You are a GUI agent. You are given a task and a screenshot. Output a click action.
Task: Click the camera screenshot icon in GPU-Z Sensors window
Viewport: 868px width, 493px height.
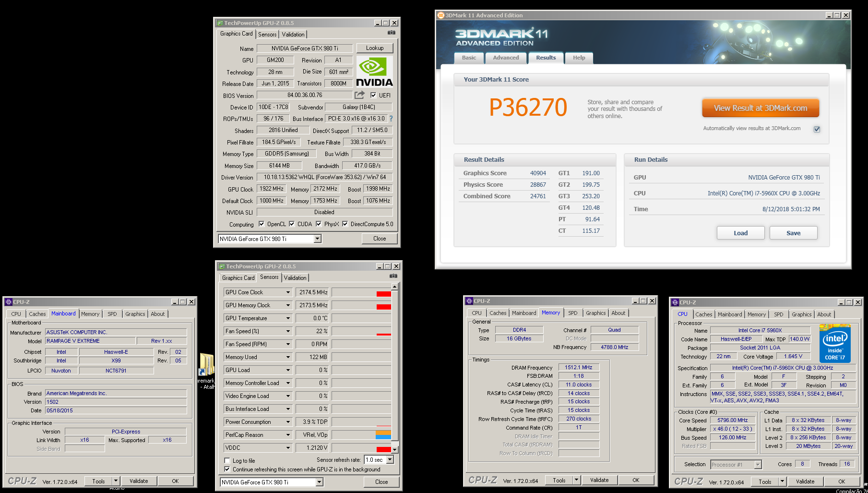pyautogui.click(x=393, y=276)
